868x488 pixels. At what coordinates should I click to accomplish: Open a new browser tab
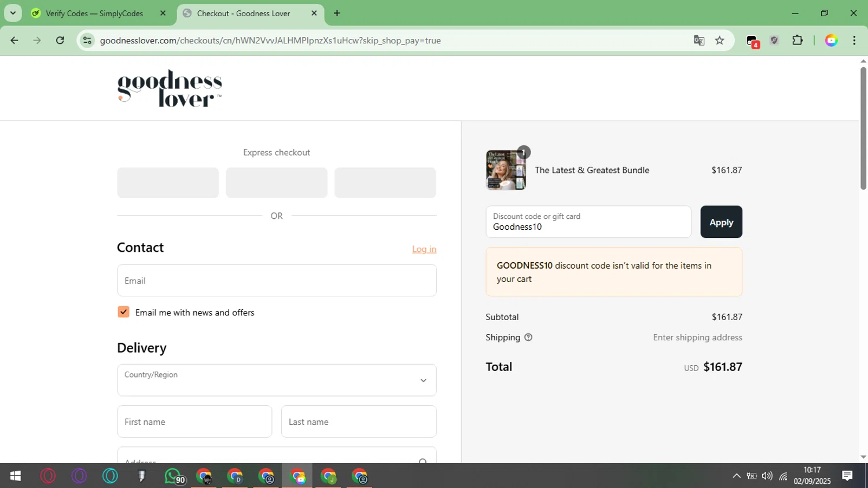tap(337, 13)
